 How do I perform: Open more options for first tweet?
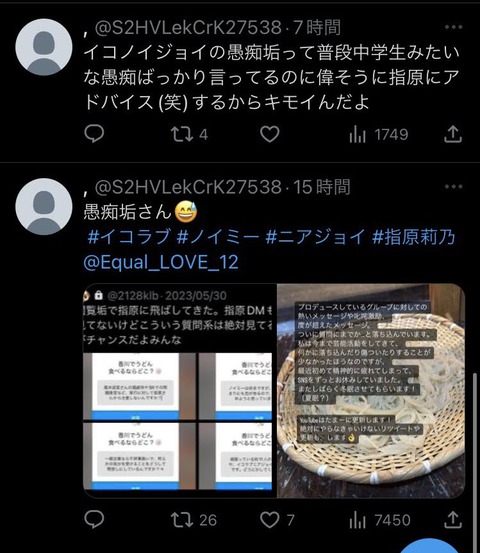(454, 27)
